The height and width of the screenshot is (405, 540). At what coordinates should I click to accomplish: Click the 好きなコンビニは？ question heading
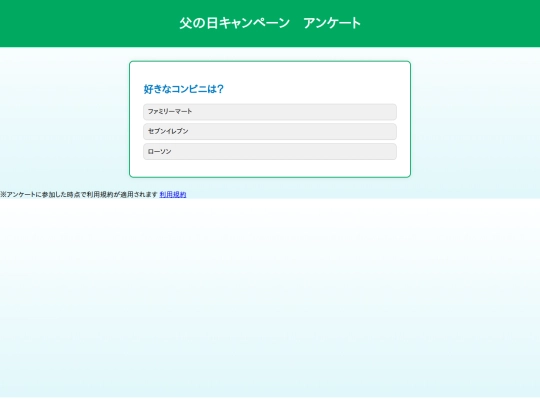pos(184,89)
